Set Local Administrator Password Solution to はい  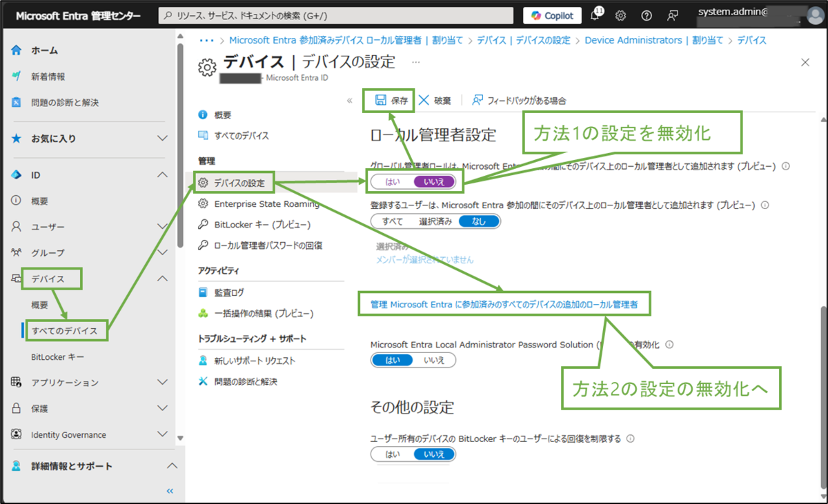(x=392, y=360)
